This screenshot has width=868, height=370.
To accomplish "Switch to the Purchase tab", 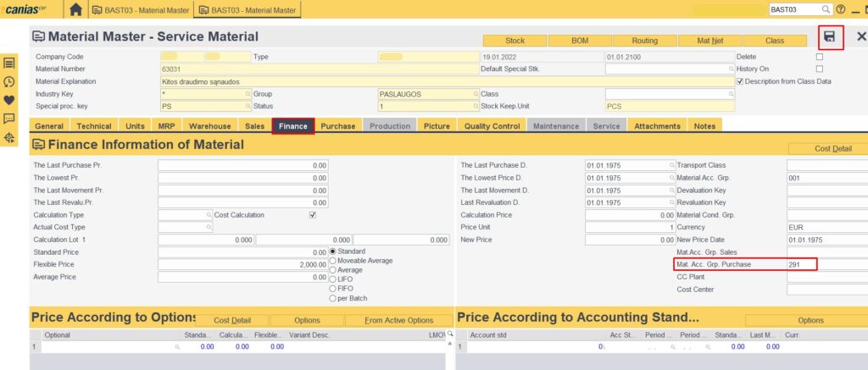I will pos(338,126).
